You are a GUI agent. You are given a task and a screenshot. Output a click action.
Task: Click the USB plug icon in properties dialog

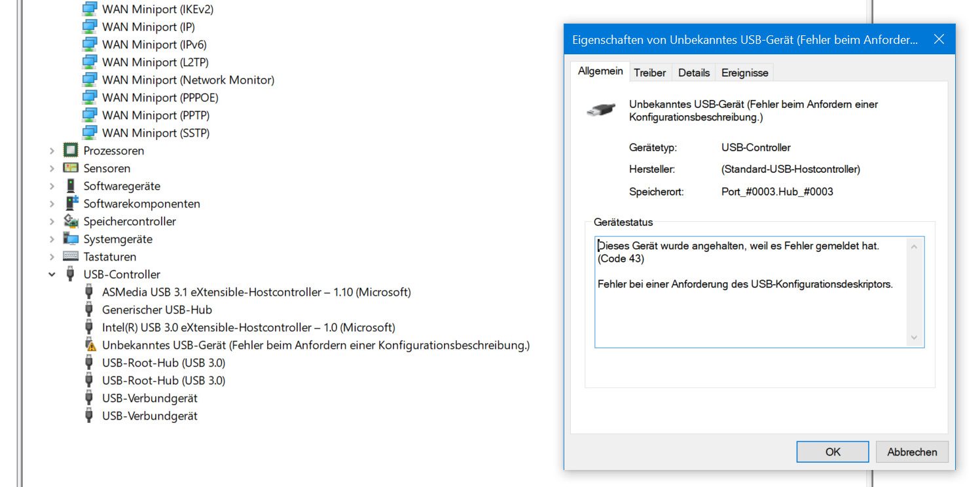(x=601, y=110)
